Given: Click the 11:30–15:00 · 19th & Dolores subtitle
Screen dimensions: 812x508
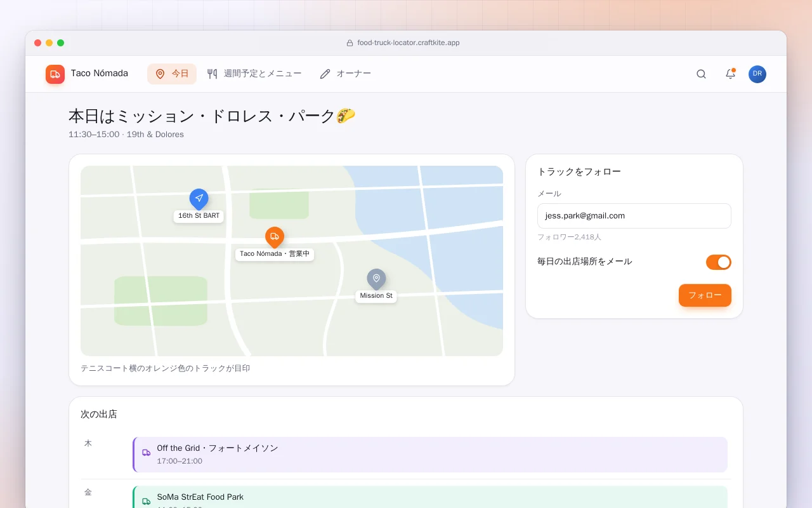Looking at the screenshot, I should [126, 135].
